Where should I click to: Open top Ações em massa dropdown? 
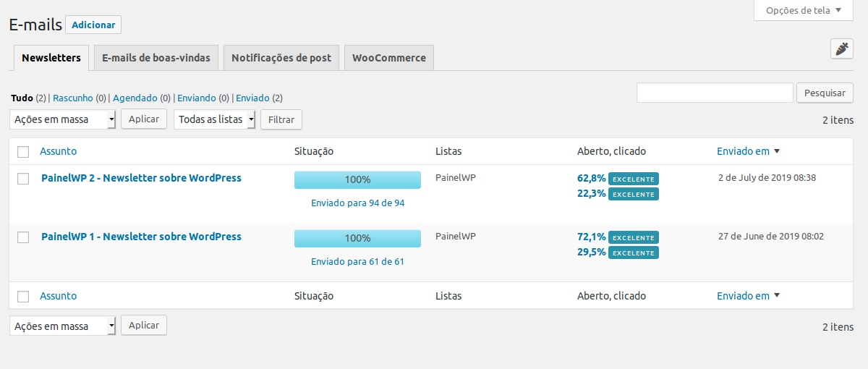coord(63,119)
